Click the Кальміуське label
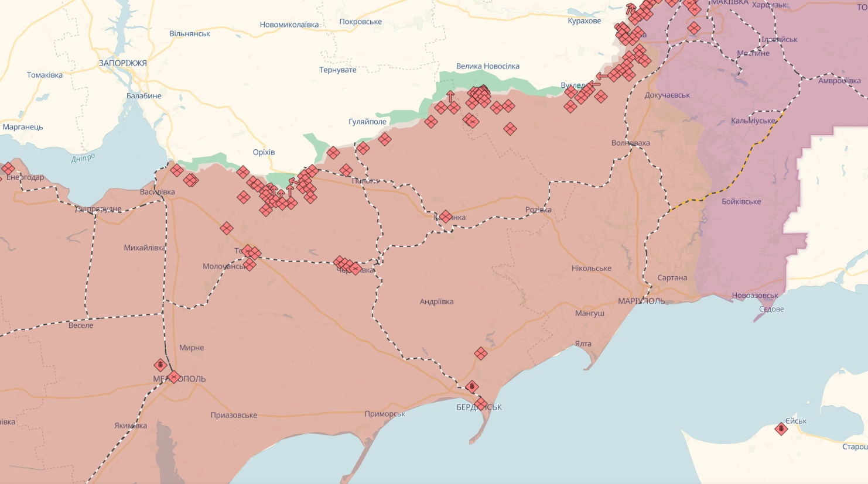This screenshot has width=868, height=484. [x=753, y=121]
